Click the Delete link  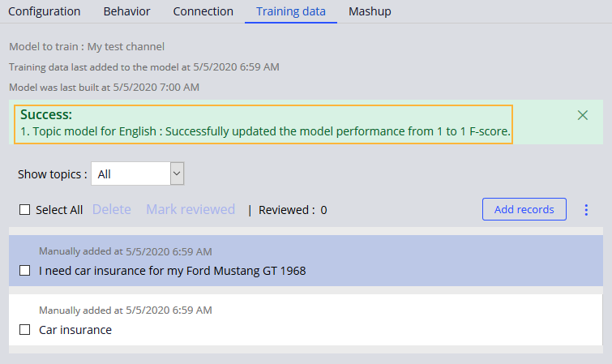point(112,210)
